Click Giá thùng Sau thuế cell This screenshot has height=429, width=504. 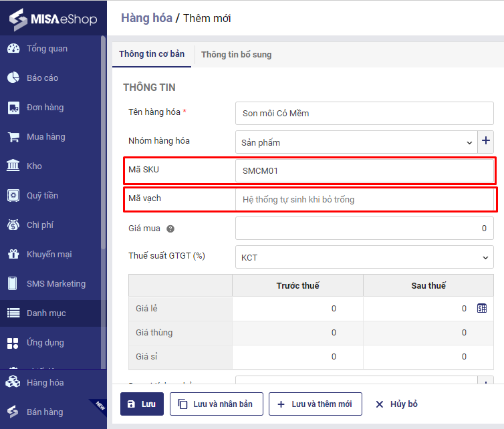428,333
